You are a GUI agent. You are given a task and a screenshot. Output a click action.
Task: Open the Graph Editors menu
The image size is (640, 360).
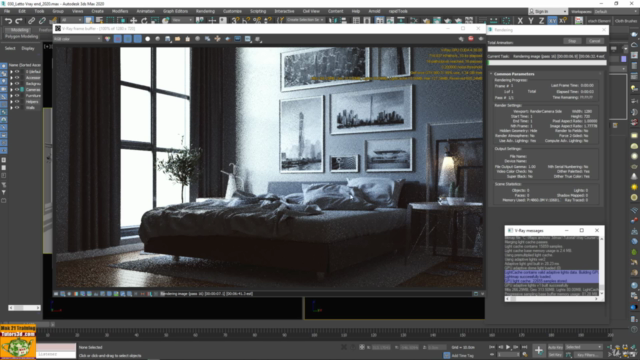[175, 11]
